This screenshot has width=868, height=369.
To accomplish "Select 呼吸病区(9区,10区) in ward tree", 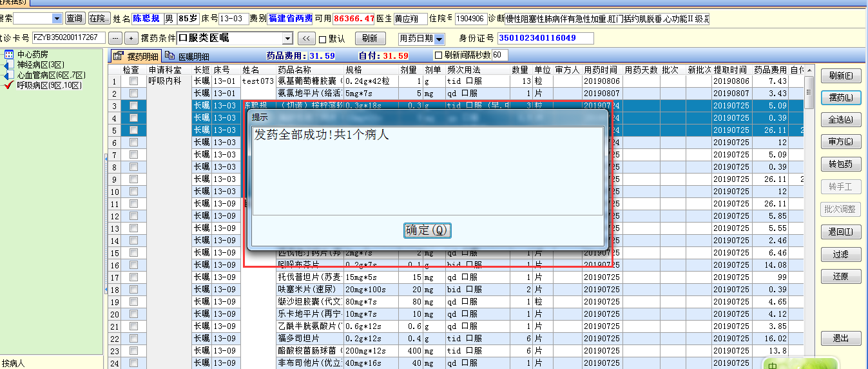I will tap(50, 85).
